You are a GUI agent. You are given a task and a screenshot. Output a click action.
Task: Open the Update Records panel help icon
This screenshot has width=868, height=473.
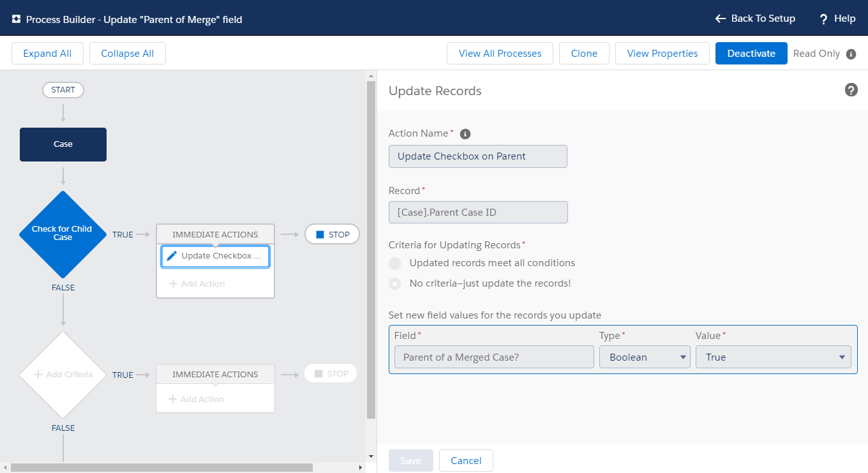click(851, 90)
